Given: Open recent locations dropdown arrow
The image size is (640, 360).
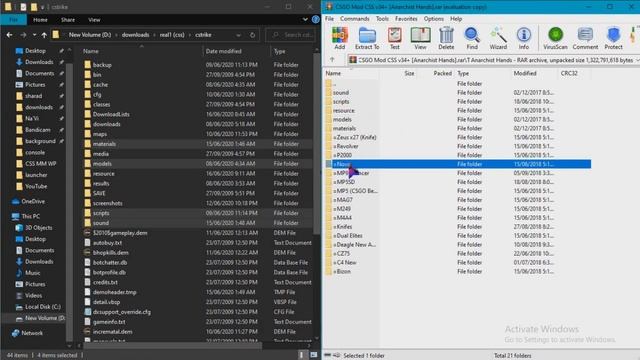Looking at the screenshot, I should pos(34,35).
